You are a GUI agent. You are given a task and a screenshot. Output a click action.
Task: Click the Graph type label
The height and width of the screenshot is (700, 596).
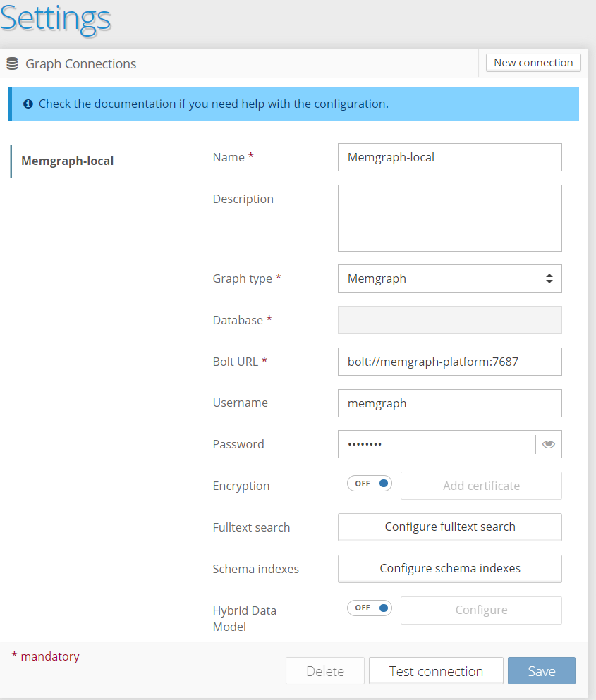(x=247, y=278)
